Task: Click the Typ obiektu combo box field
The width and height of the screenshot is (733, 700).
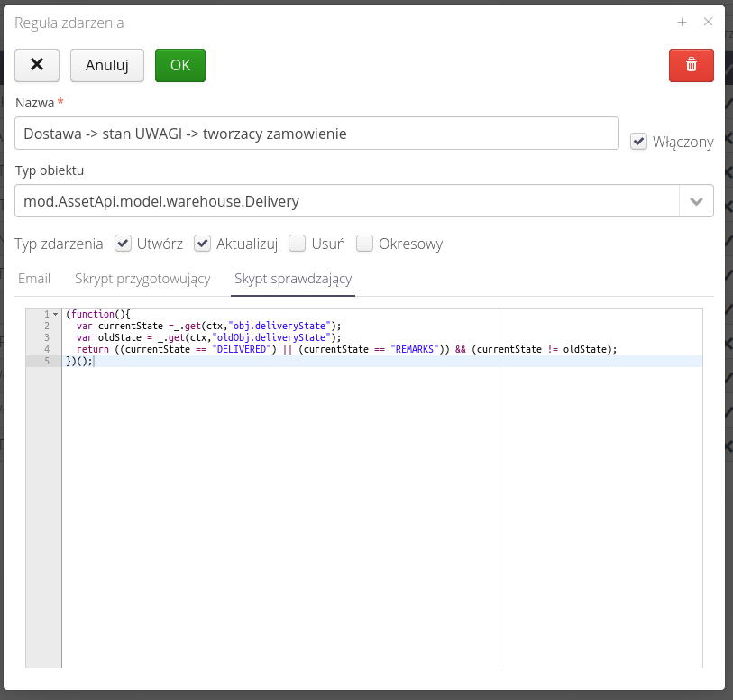Action: pyautogui.click(x=347, y=201)
